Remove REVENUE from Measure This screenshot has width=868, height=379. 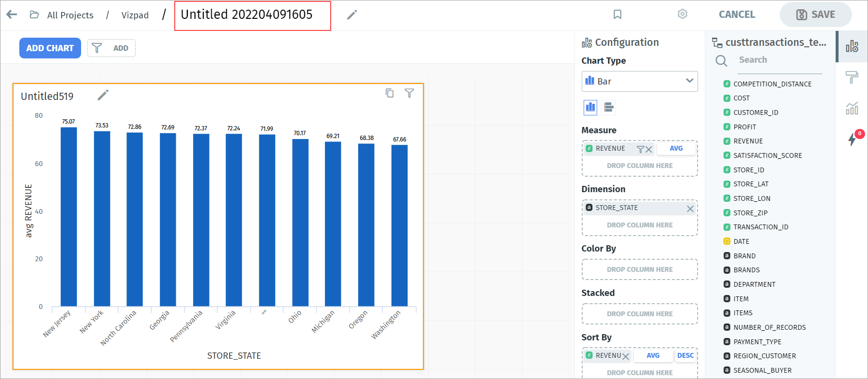649,149
